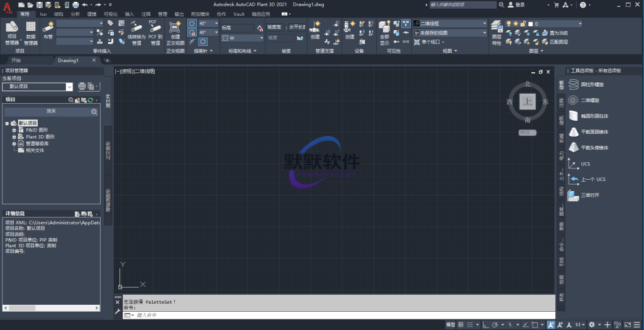Expand the P&ID 图形 tree node
The image size is (644, 330).
[x=13, y=129]
